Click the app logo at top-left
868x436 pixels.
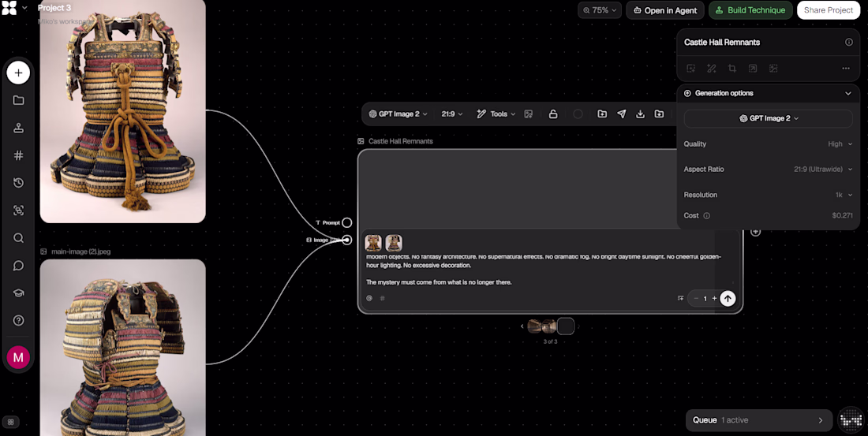click(9, 9)
